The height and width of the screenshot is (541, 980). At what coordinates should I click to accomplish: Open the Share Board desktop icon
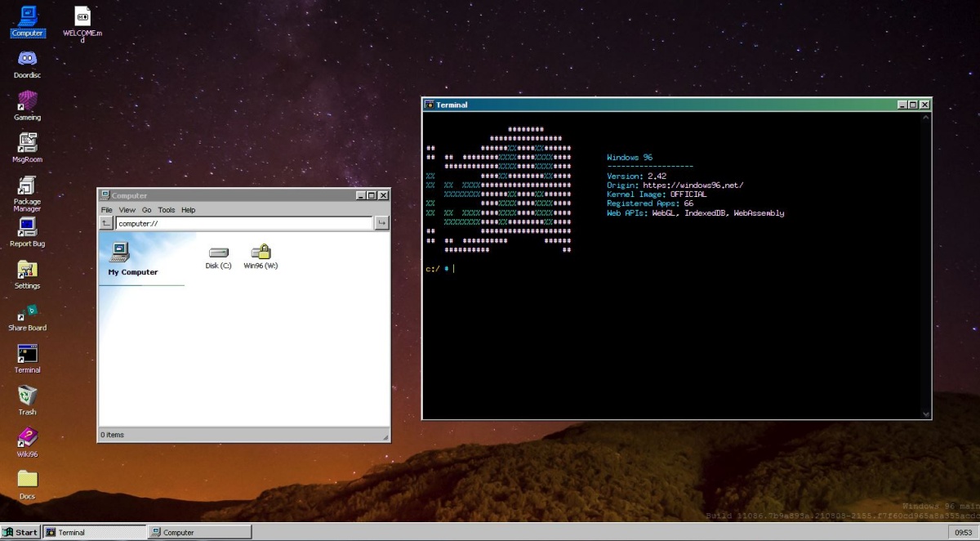point(27,316)
